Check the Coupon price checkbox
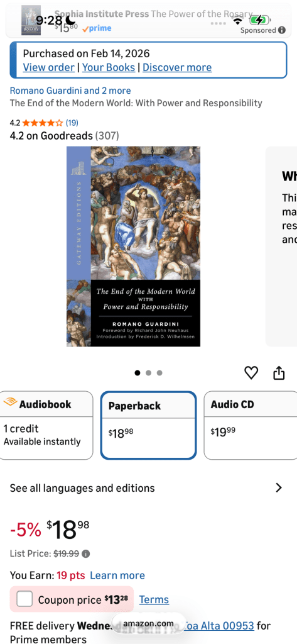The image size is (297, 644). [24, 599]
